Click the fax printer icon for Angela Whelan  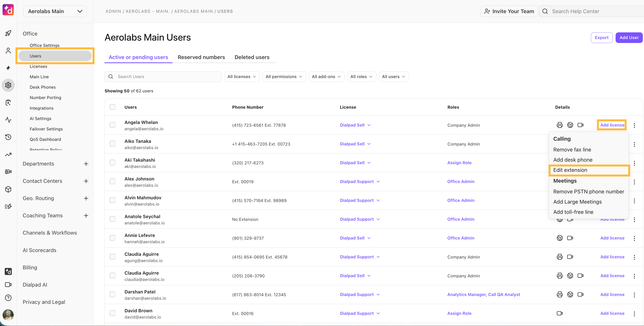coord(560,125)
